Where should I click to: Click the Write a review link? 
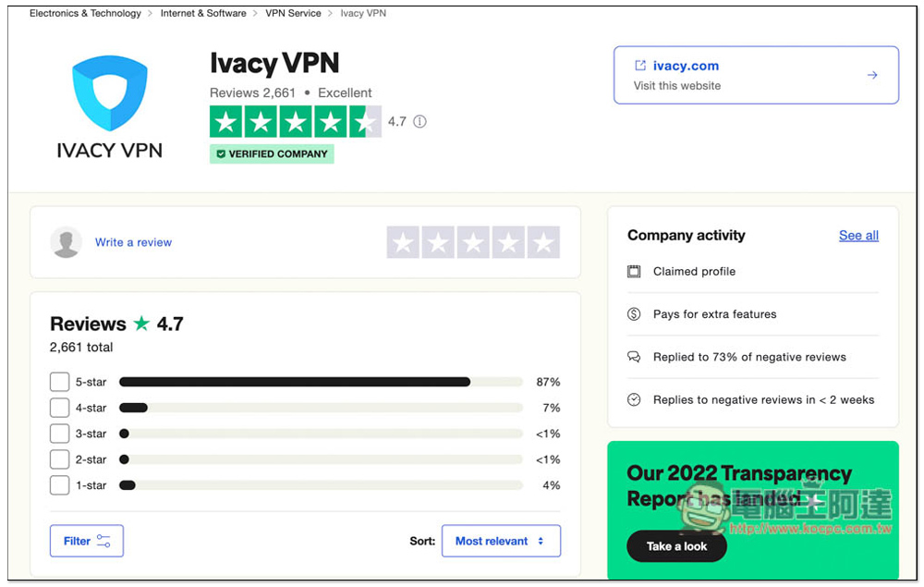pyautogui.click(x=133, y=242)
